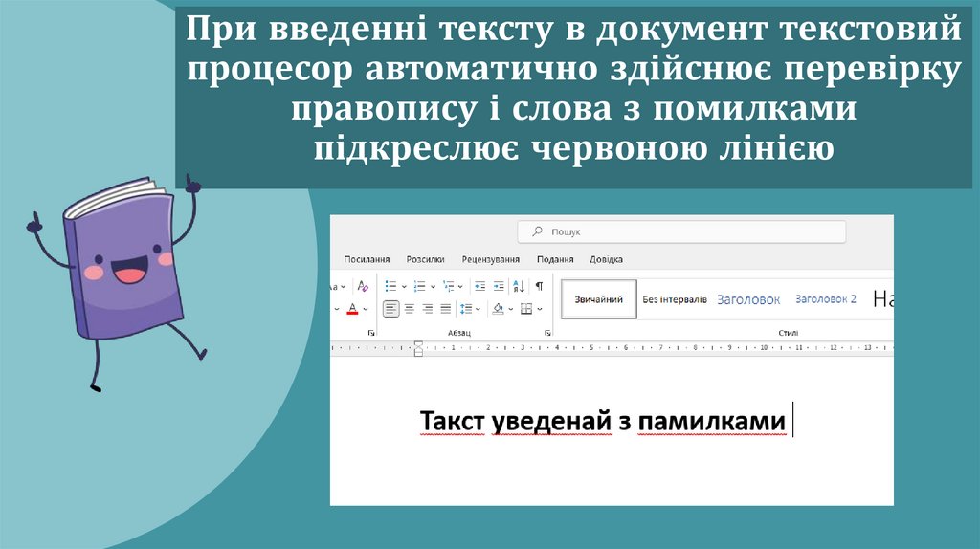Open the shading color dropdown arrow
The width and height of the screenshot is (980, 549).
click(511, 309)
